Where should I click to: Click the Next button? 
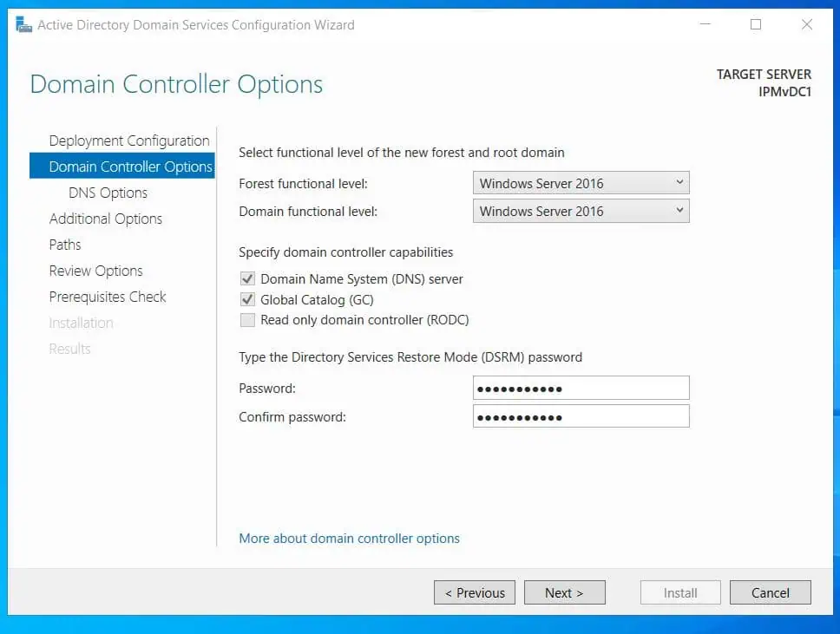(565, 592)
